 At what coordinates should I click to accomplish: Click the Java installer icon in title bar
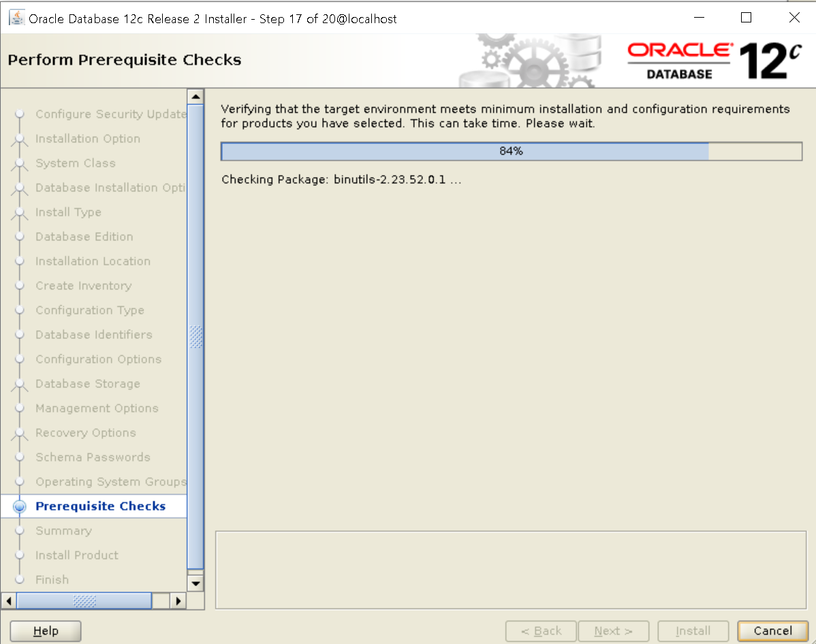16,18
